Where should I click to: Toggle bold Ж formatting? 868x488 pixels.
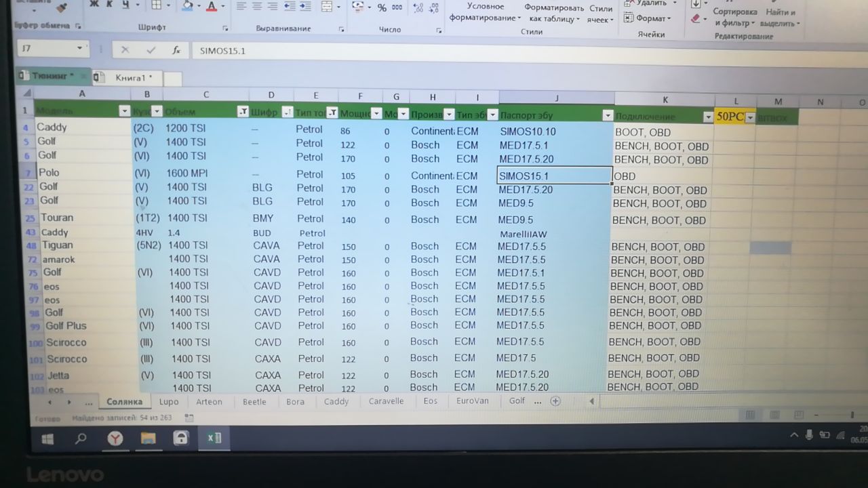[94, 5]
